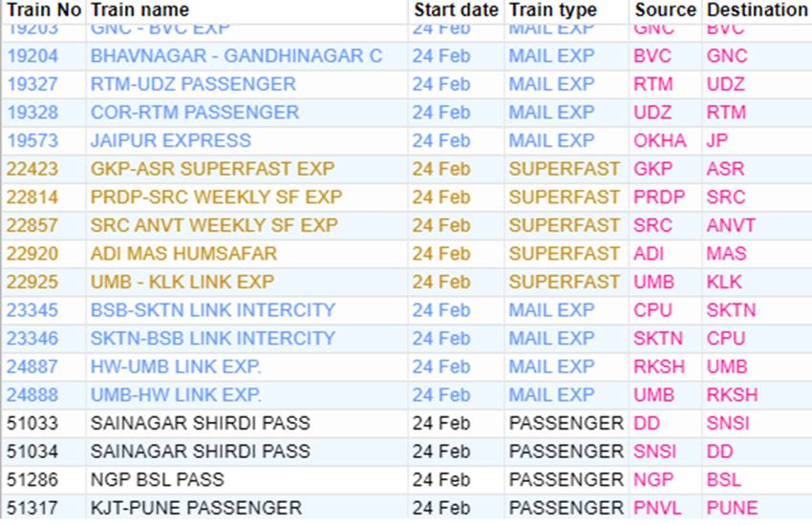Click destination station code SNSI

coord(728,423)
